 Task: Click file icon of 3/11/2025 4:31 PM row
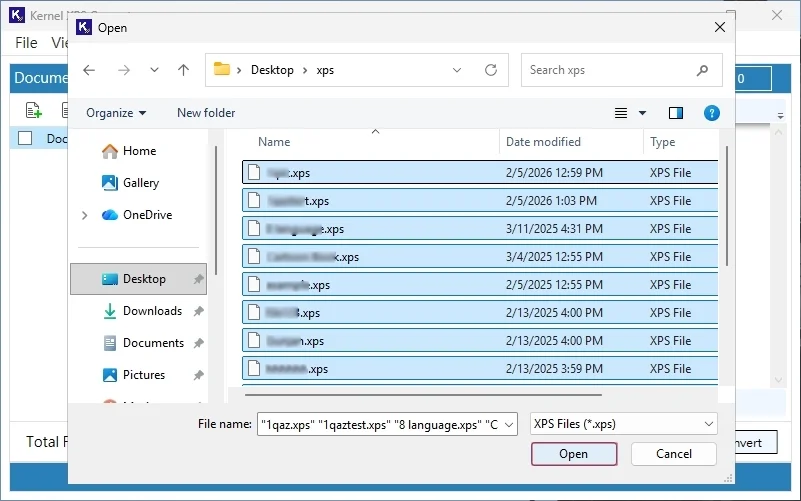[254, 228]
